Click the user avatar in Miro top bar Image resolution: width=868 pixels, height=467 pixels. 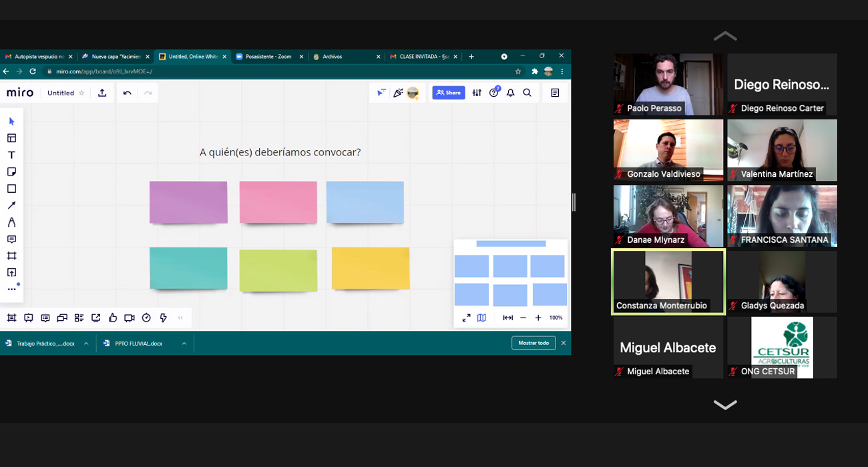click(x=413, y=93)
